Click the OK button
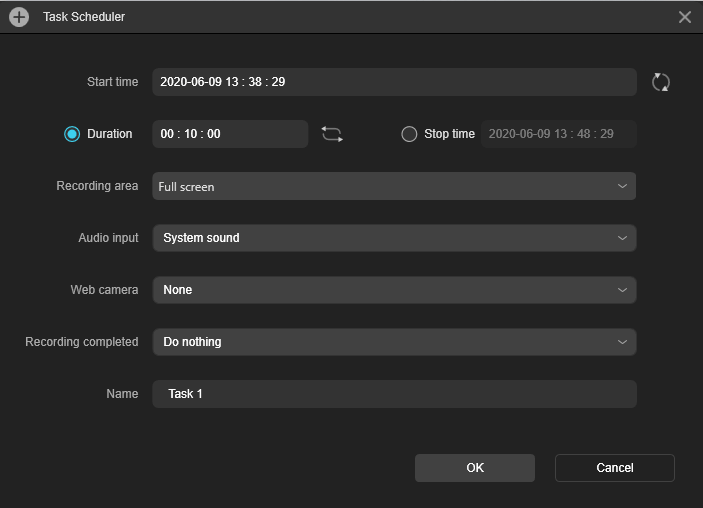 tap(475, 468)
